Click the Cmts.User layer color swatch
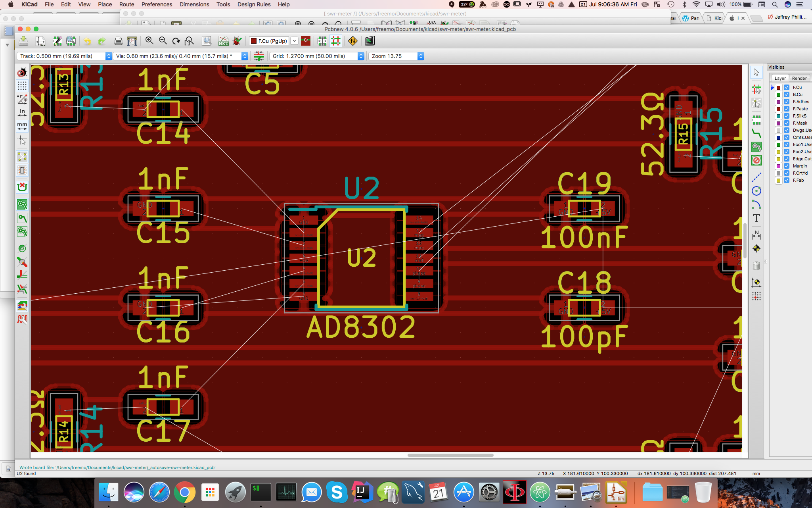 pyautogui.click(x=779, y=137)
